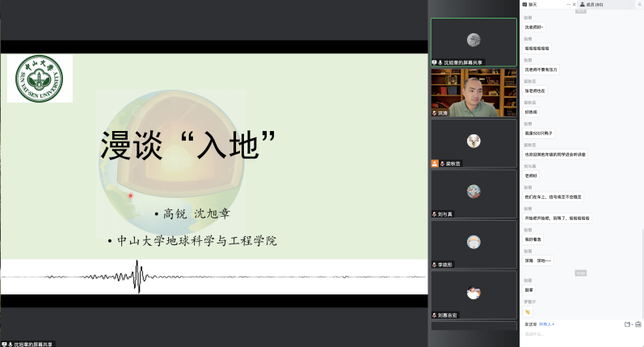Click the orange host icon beside 梁秋芸
The image size is (644, 347).
[x=435, y=163]
